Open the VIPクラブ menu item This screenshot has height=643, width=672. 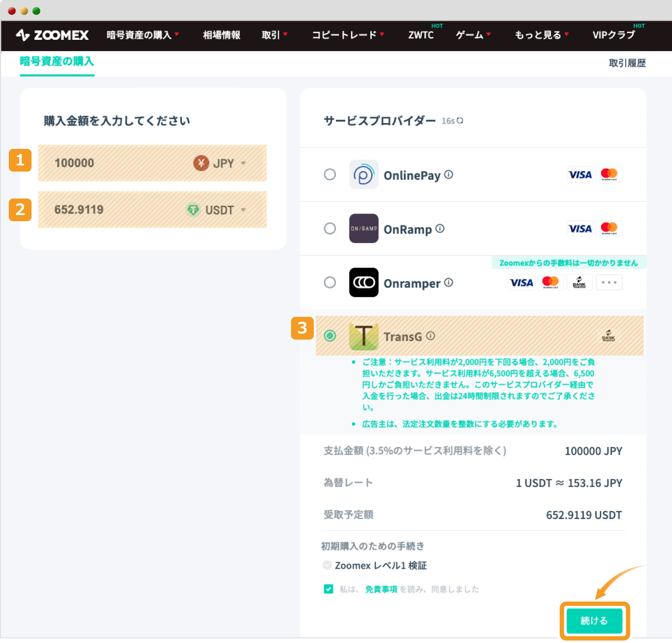pos(614,35)
